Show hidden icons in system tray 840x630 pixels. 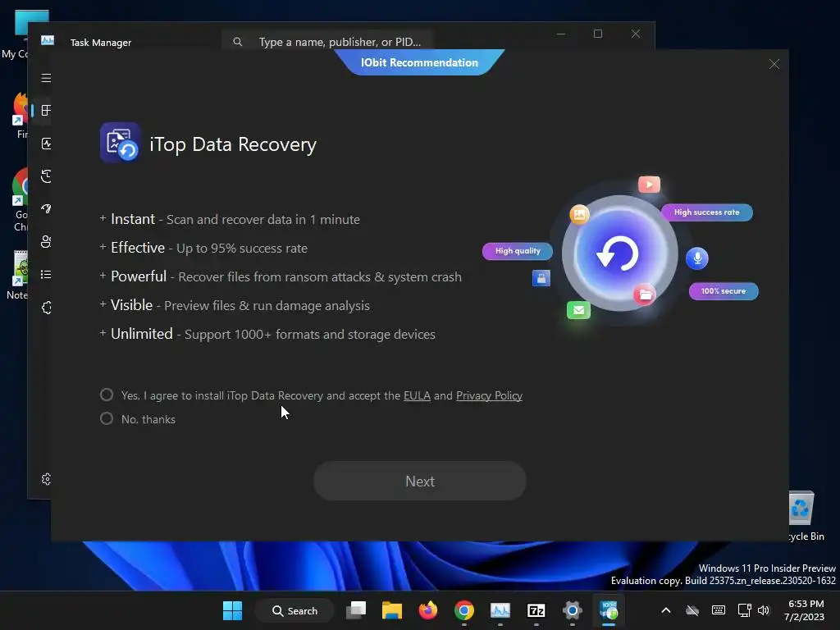tap(666, 610)
